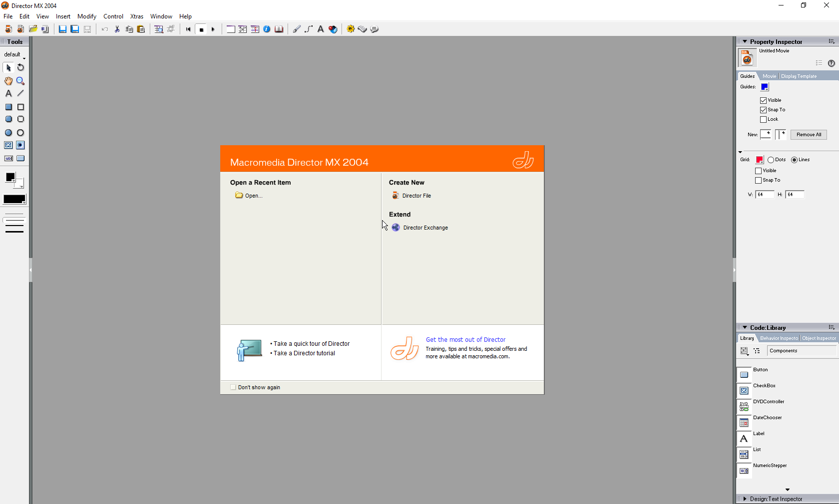Open the Script window using the gear toolbar icon
The width and height of the screenshot is (839, 504).
tap(350, 29)
